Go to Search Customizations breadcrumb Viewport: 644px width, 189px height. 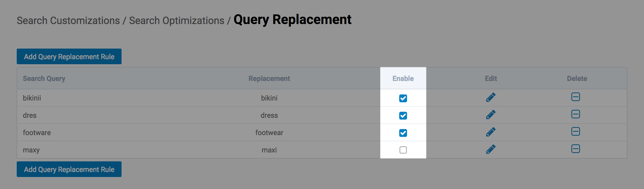[x=68, y=21]
